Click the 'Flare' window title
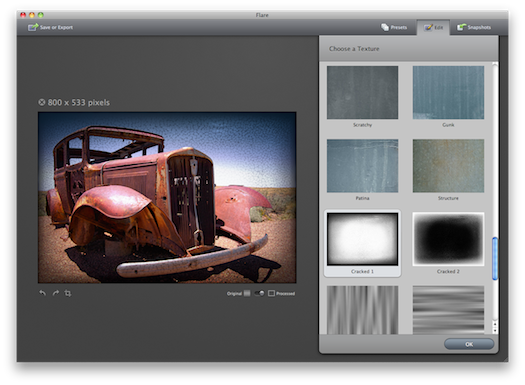This screenshot has height=385, width=525. [x=262, y=15]
